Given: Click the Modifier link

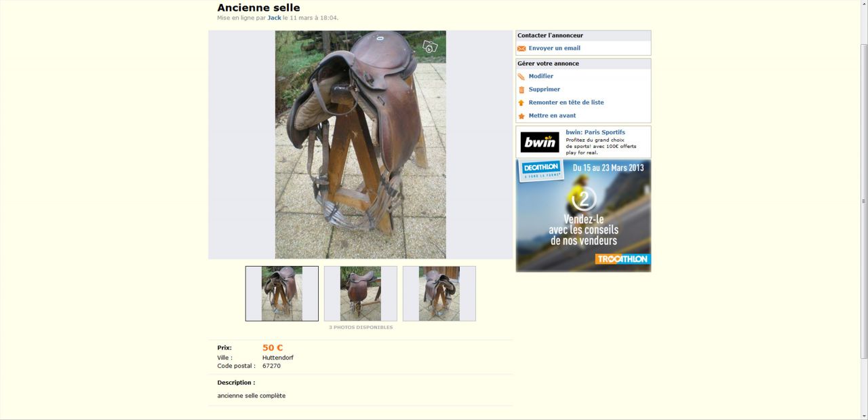Looking at the screenshot, I should pos(540,76).
